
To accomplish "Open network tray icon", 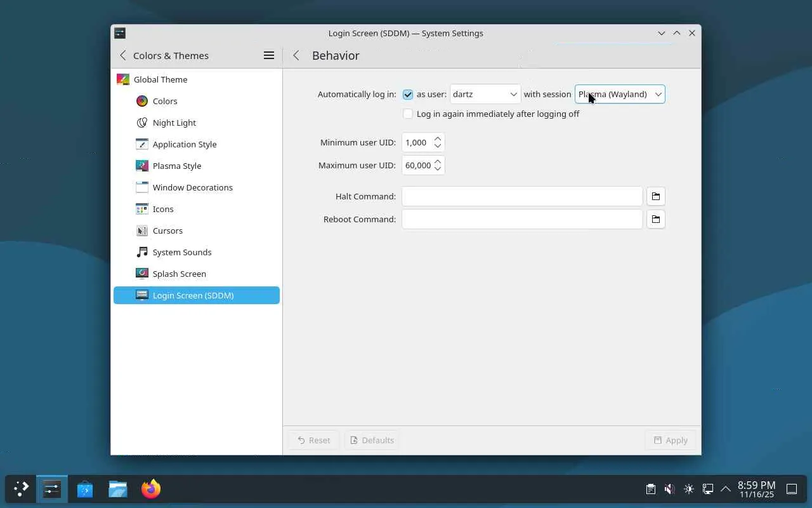I will click(708, 489).
